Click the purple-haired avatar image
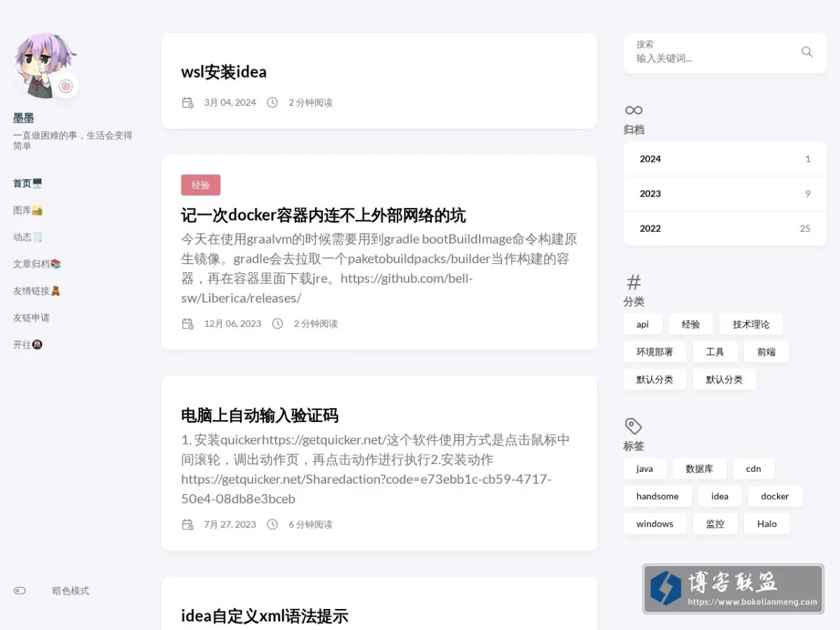 45,65
